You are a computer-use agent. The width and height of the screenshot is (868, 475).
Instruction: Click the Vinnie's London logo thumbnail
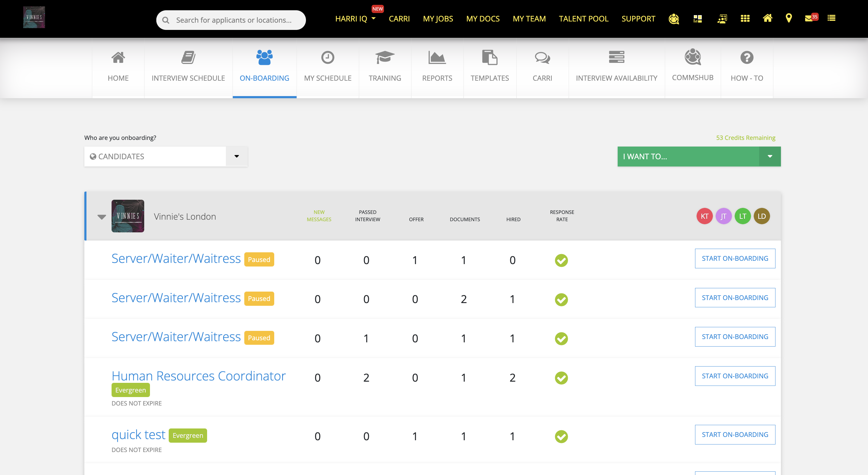[x=128, y=216]
